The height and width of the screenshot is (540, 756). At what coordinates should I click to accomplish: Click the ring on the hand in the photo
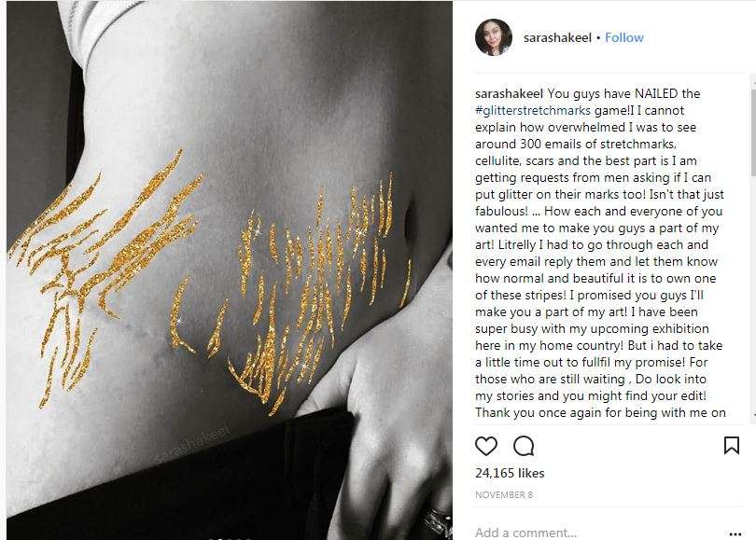(x=438, y=521)
